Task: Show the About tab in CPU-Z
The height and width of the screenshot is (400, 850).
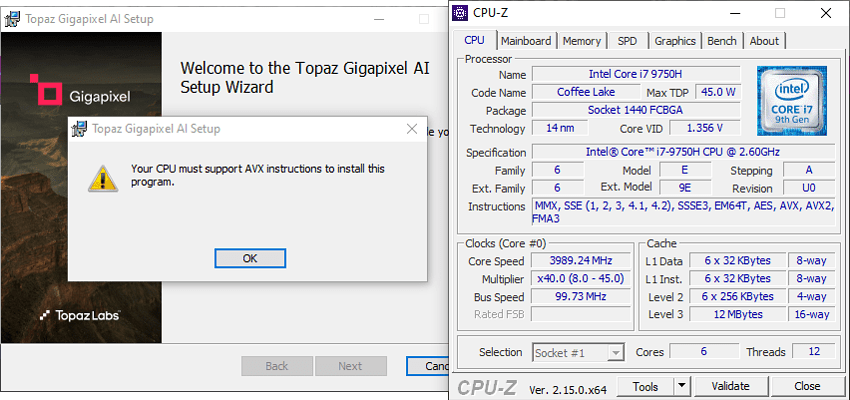Action: coord(764,41)
